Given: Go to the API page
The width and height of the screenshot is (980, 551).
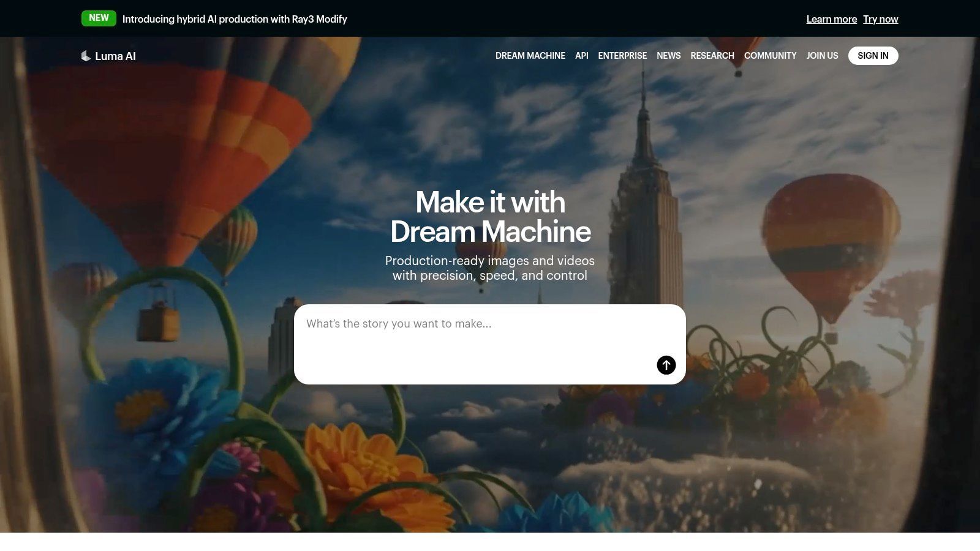Looking at the screenshot, I should click(581, 56).
